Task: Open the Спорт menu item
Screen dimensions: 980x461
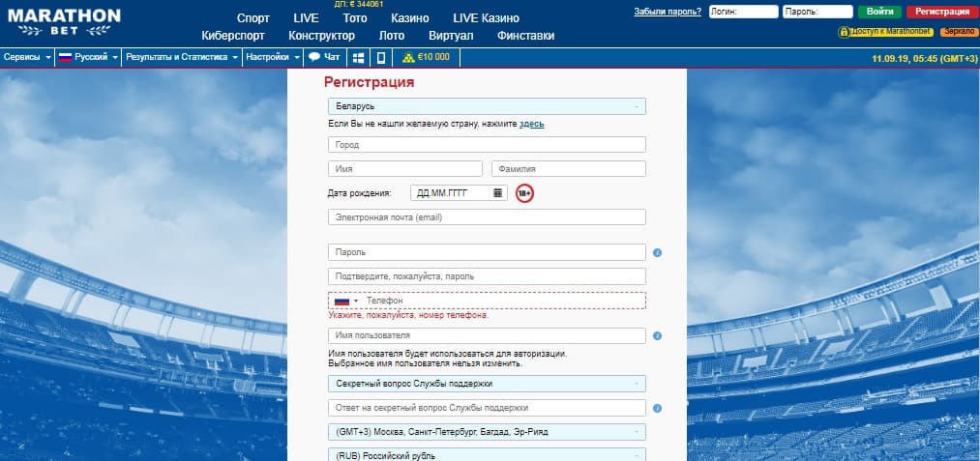Action: tap(253, 18)
